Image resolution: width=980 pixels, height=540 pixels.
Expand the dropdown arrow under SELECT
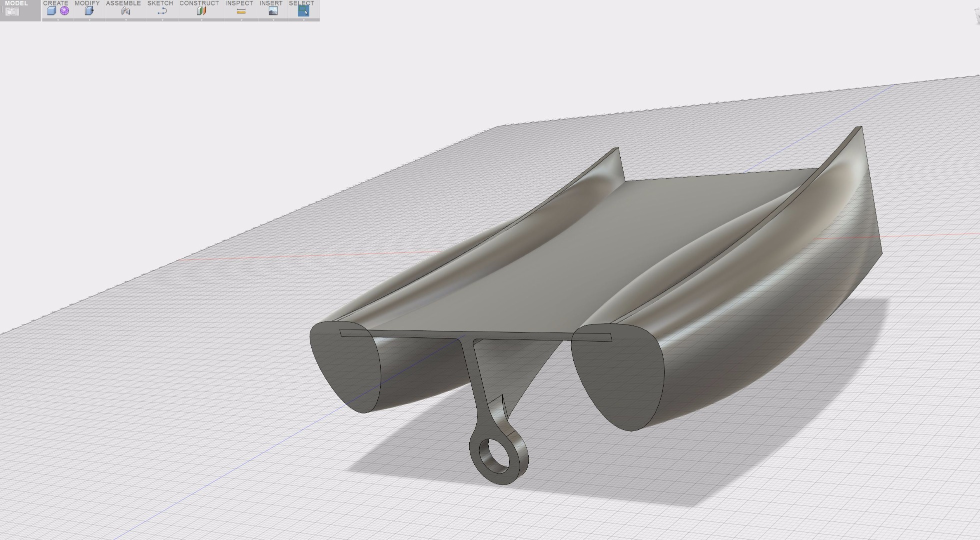coord(304,19)
